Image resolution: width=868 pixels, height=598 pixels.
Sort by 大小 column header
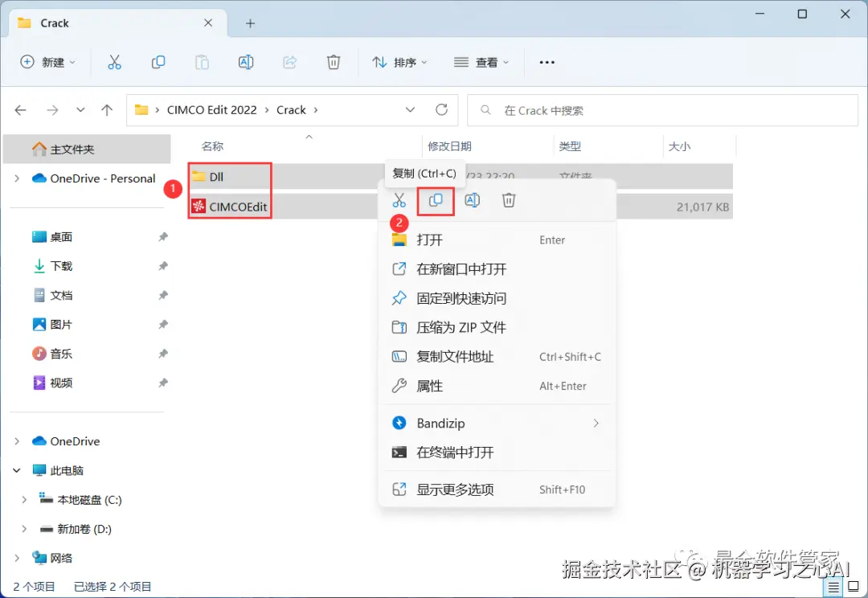coord(679,146)
